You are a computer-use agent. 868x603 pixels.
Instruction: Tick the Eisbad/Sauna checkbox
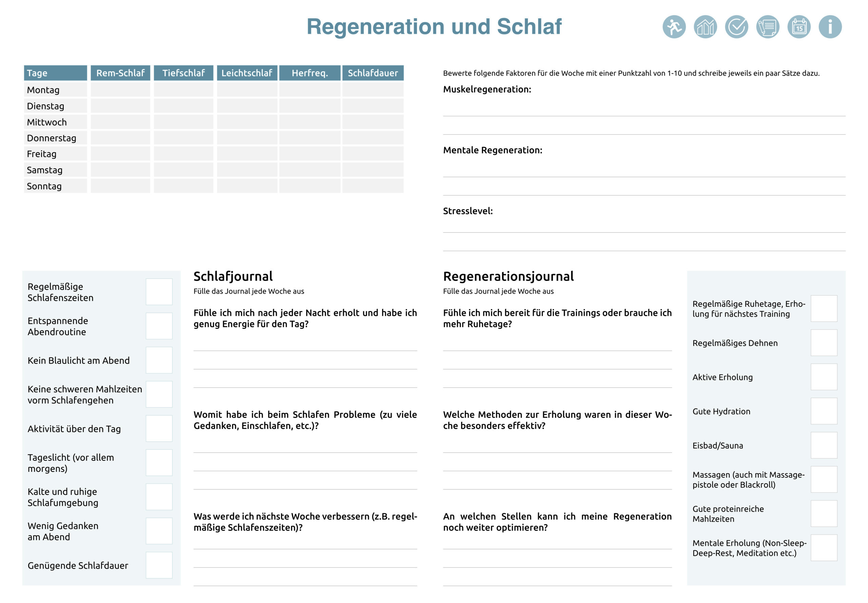coord(824,445)
